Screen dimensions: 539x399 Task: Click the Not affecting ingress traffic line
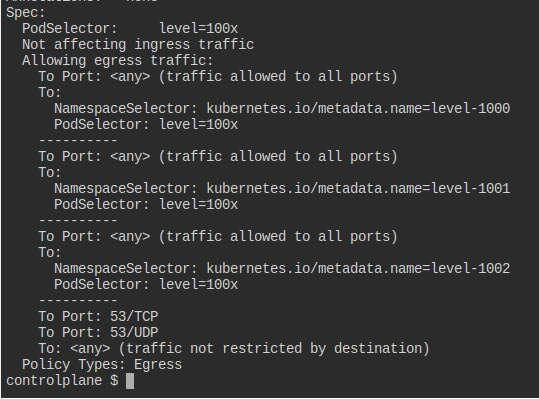click(138, 45)
